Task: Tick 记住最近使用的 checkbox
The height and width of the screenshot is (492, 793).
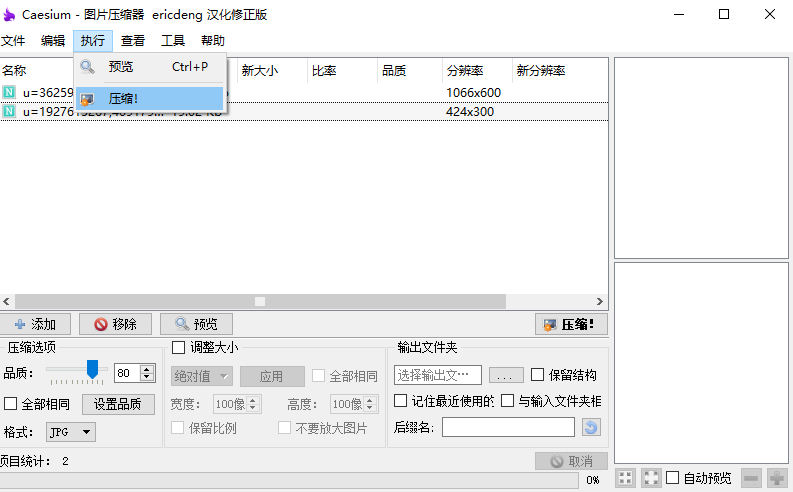Action: (401, 401)
